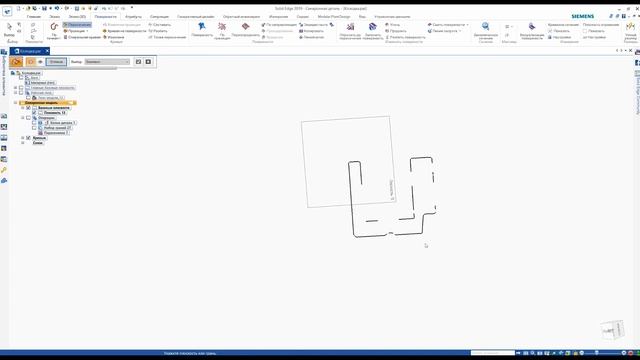The image size is (640, 360).
Task: Select the document tab in the PathFinder header
Action: [30, 51]
